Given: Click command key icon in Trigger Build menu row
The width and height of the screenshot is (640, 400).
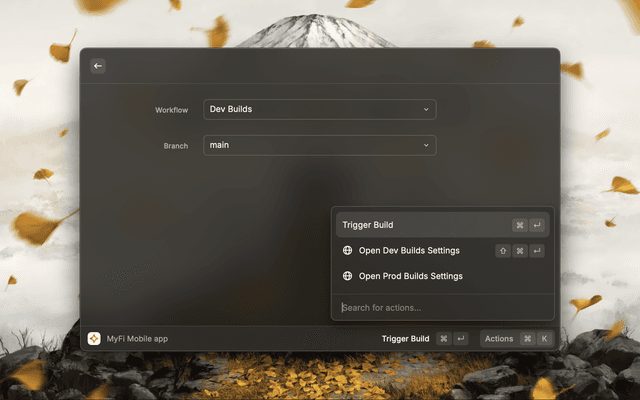Looking at the screenshot, I should [520, 225].
